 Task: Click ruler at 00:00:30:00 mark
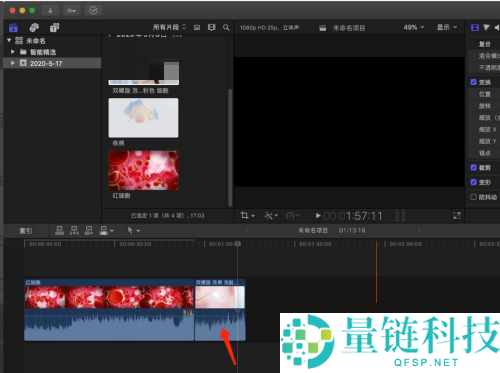(x=135, y=244)
